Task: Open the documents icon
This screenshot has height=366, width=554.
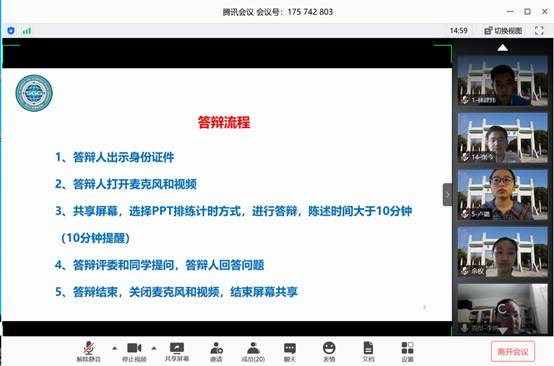Action: pyautogui.click(x=368, y=352)
